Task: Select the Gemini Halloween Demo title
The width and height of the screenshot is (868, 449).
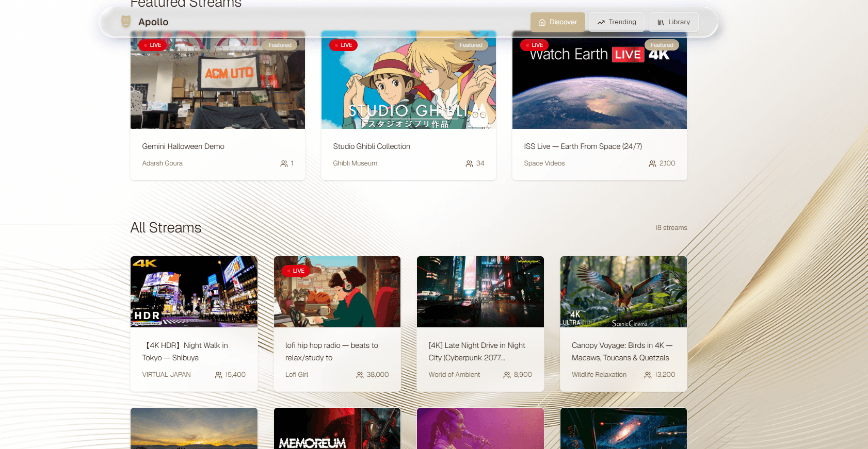Action: click(x=183, y=146)
